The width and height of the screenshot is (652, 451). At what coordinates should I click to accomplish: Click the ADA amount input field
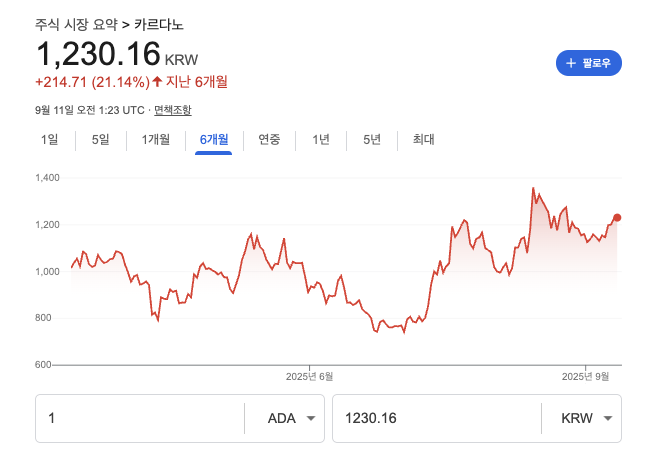click(x=140, y=418)
